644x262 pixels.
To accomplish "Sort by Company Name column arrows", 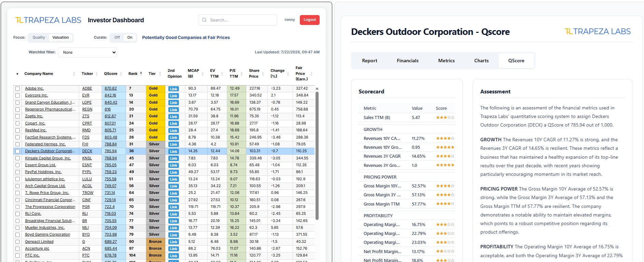I will pyautogui.click(x=74, y=74).
